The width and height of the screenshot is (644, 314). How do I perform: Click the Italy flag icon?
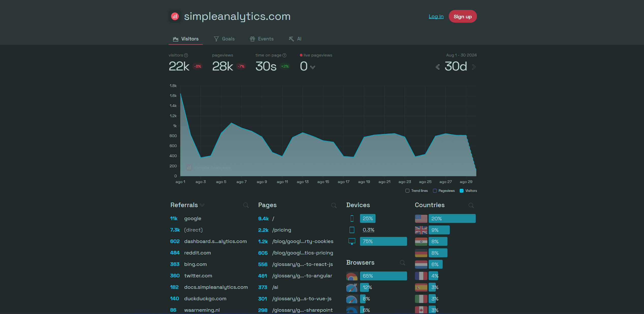pyautogui.click(x=421, y=299)
